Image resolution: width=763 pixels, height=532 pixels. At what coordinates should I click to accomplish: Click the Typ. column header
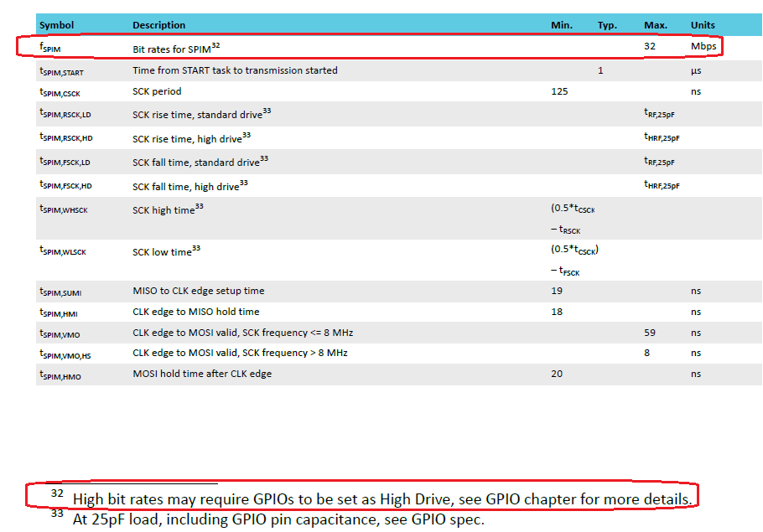[x=607, y=25]
